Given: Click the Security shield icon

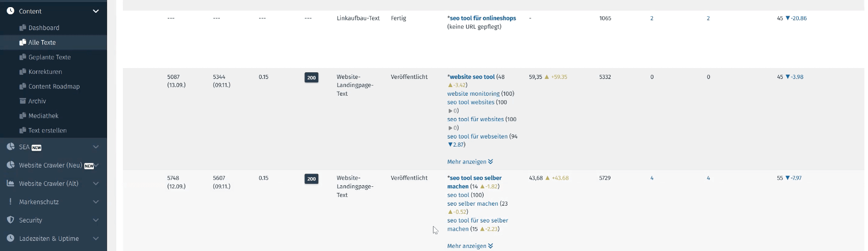Looking at the screenshot, I should (10, 220).
